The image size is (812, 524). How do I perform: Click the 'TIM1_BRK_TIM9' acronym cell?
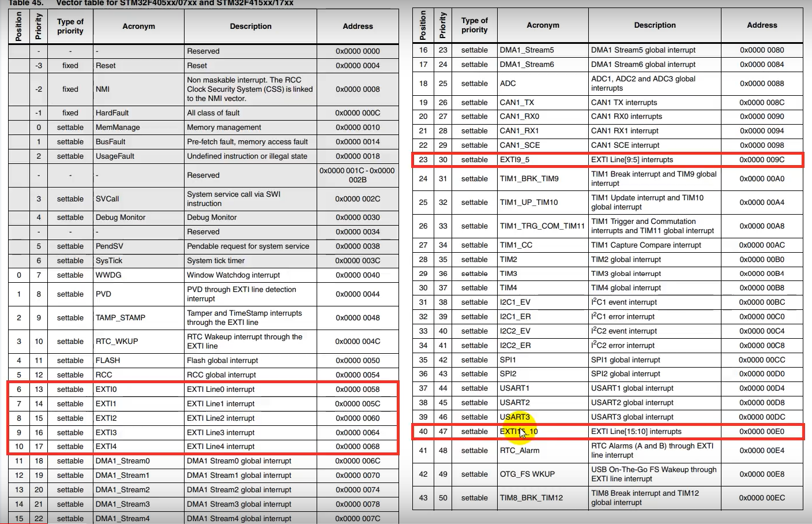pos(543,178)
